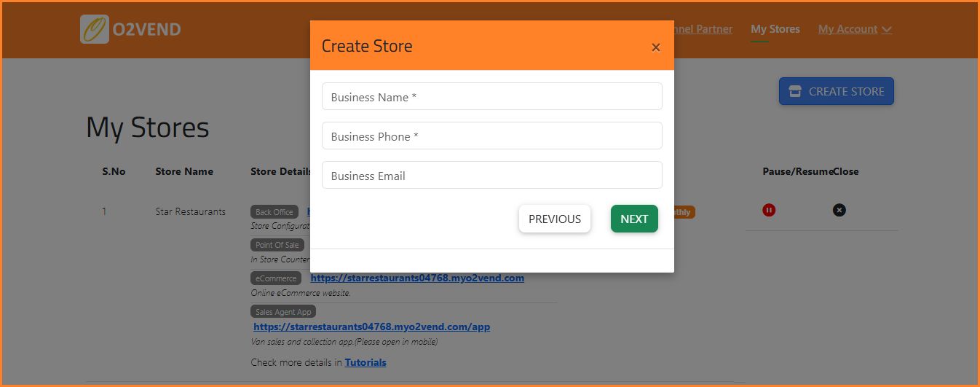The height and width of the screenshot is (387, 980).
Task: Open the My Stores menu item
Action: (x=775, y=29)
